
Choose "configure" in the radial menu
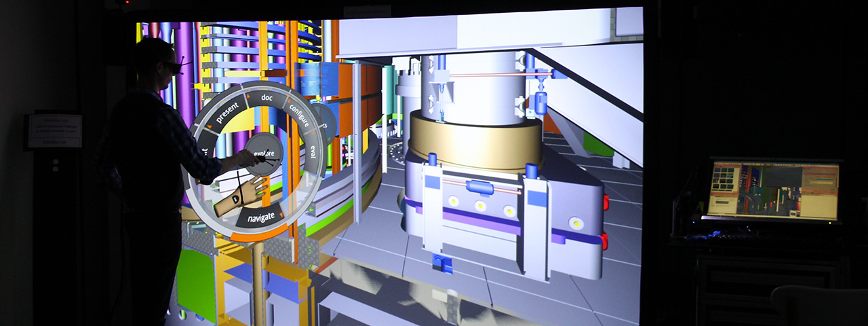298,114
